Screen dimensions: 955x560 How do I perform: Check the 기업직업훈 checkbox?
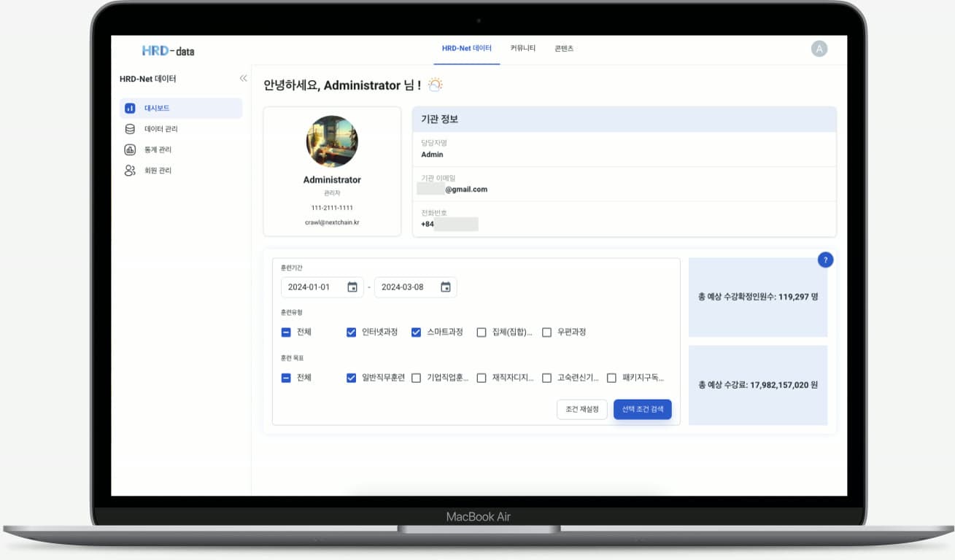point(417,378)
